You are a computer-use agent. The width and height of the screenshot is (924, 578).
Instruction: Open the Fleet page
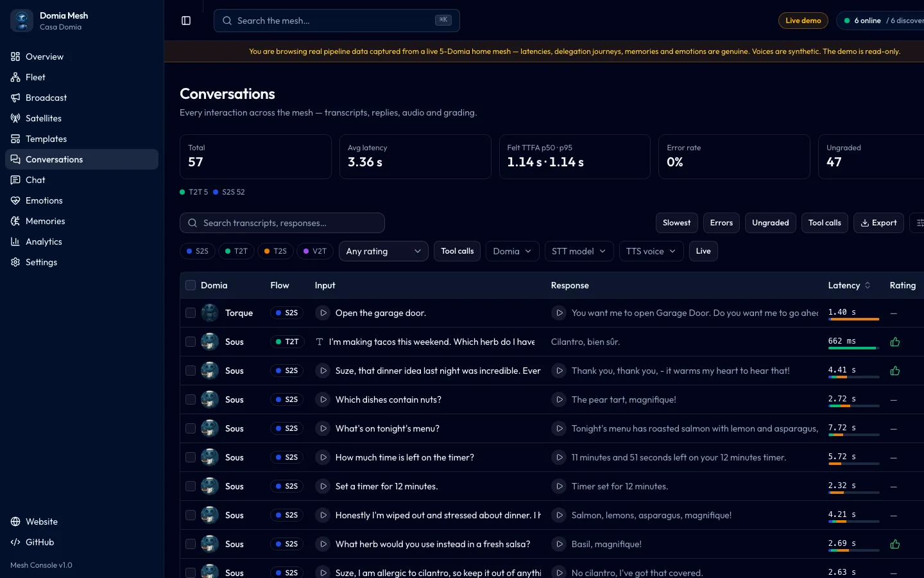pos(81,77)
